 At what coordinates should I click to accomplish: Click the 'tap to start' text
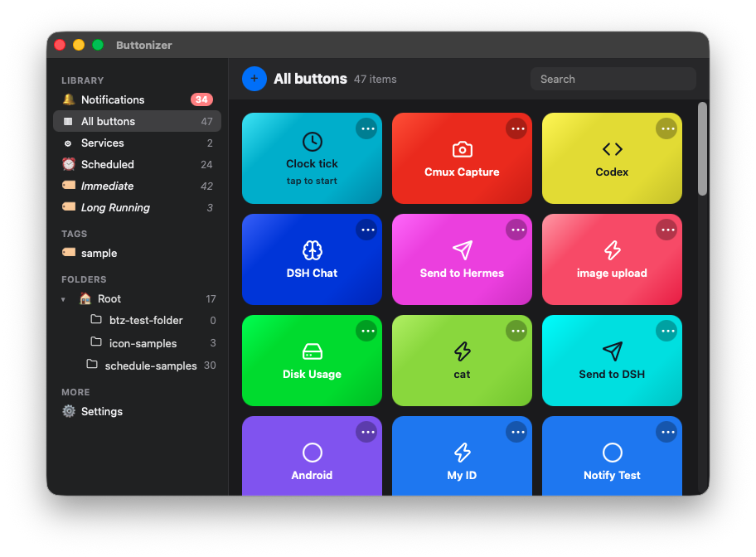(312, 181)
